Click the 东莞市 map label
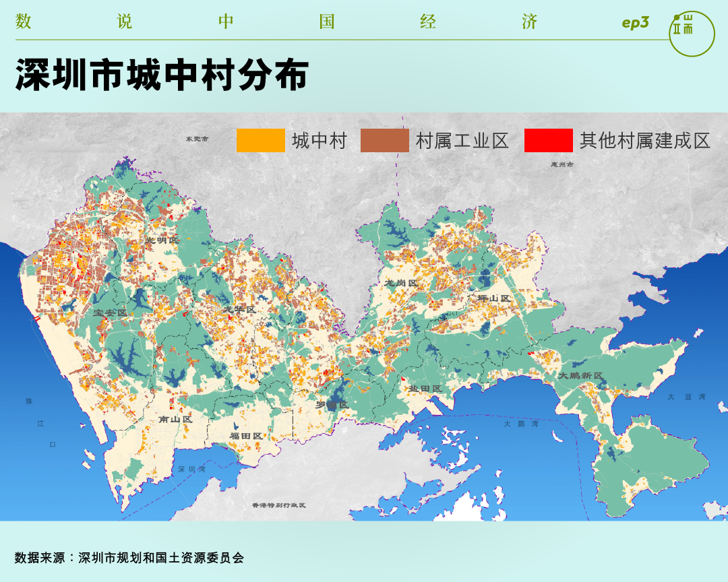Image resolution: width=728 pixels, height=582 pixels. 198,138
